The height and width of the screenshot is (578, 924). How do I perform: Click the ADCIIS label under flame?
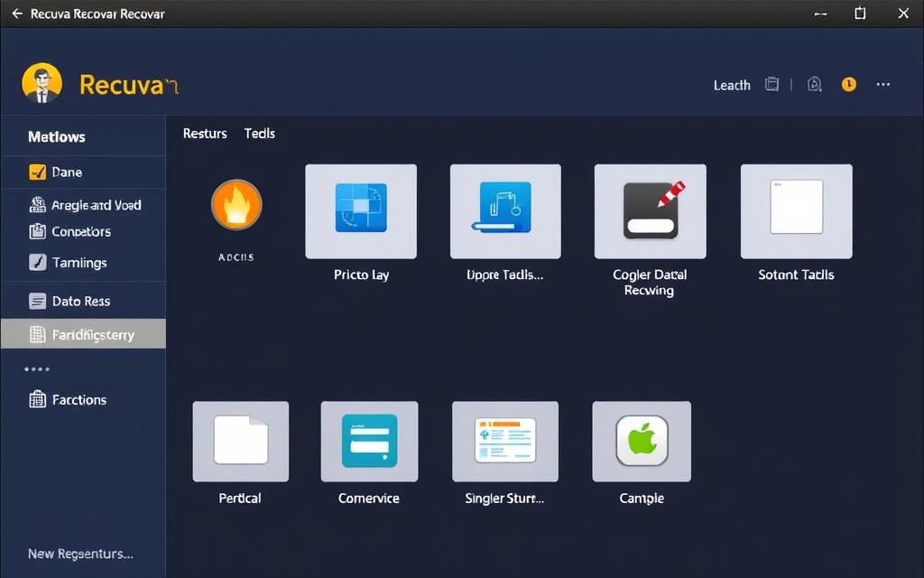[236, 257]
